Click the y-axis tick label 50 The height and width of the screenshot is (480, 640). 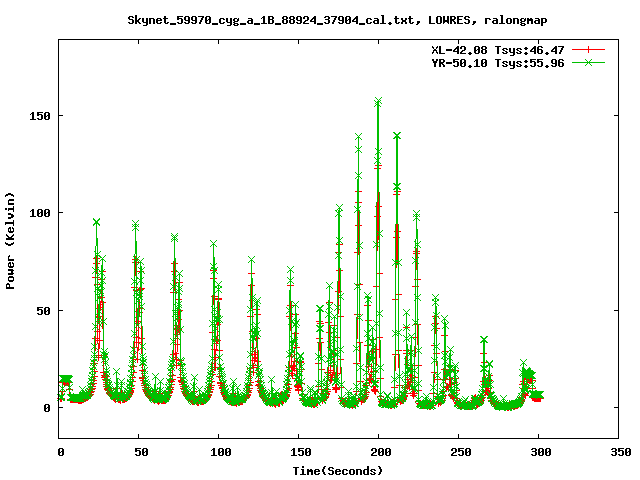(x=44, y=311)
